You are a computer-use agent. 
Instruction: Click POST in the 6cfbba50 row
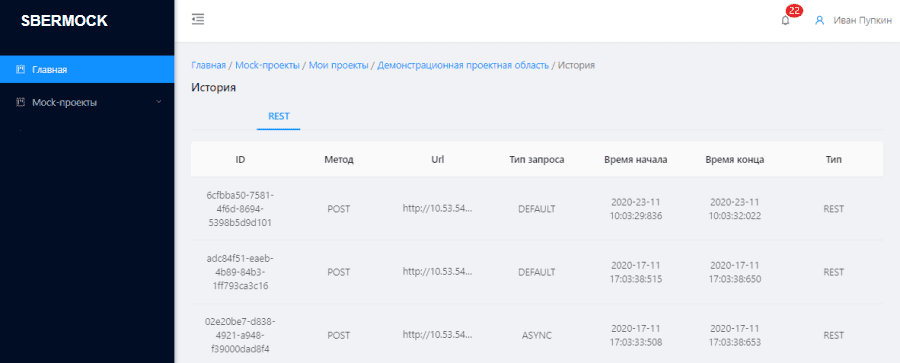pos(339,209)
